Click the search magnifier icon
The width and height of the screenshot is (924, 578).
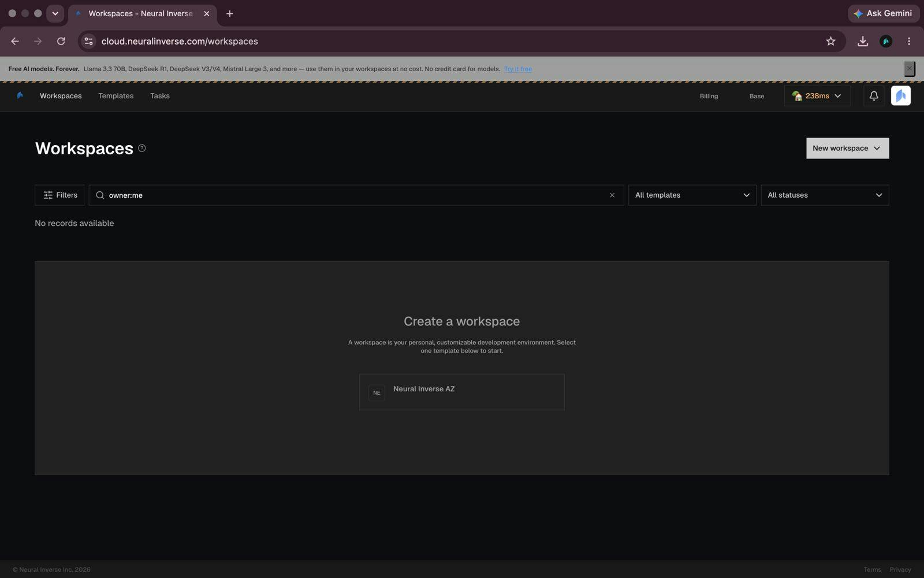[x=100, y=195]
